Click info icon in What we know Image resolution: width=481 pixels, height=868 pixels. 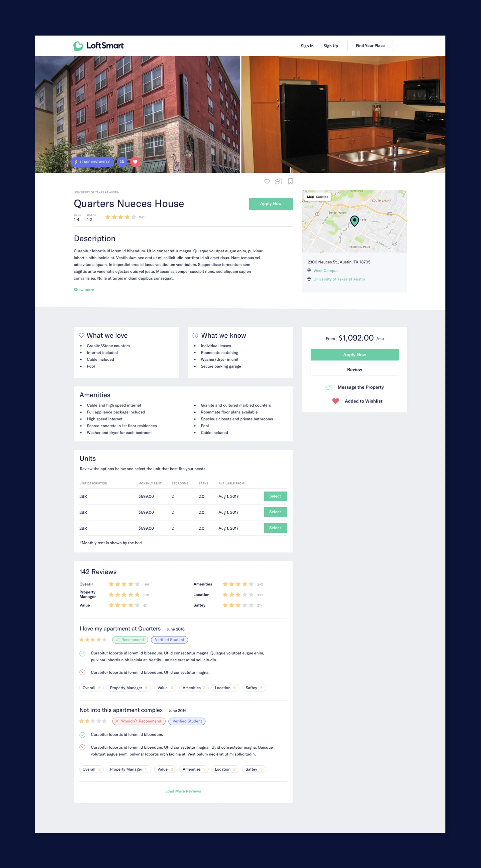click(x=195, y=335)
